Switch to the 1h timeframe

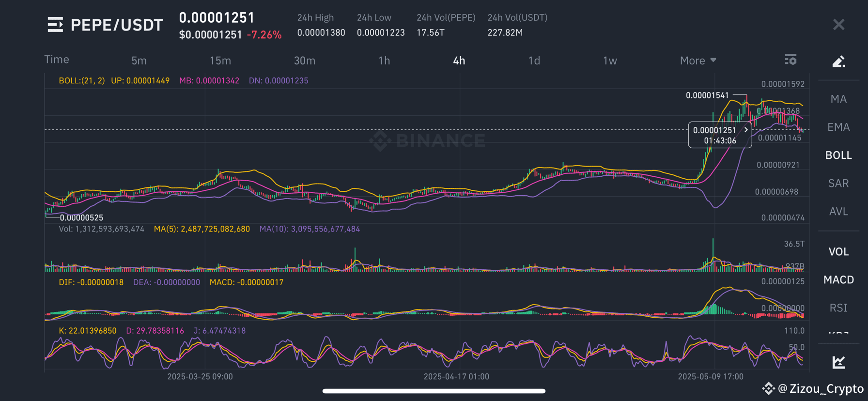(384, 61)
